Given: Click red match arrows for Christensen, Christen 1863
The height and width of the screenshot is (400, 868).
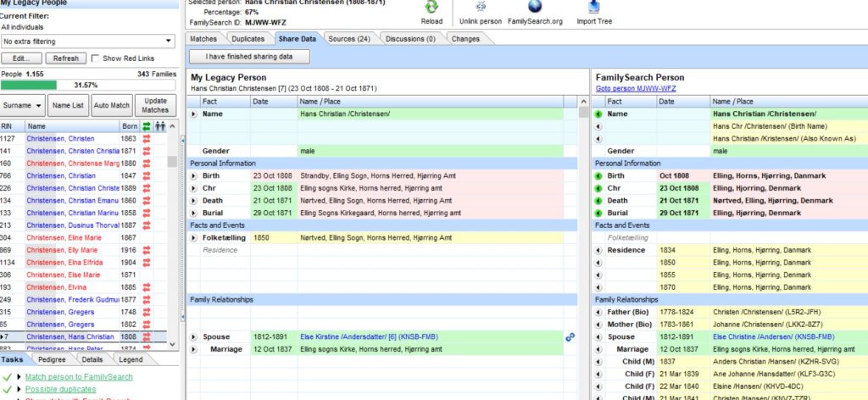Looking at the screenshot, I should pyautogui.click(x=147, y=139).
